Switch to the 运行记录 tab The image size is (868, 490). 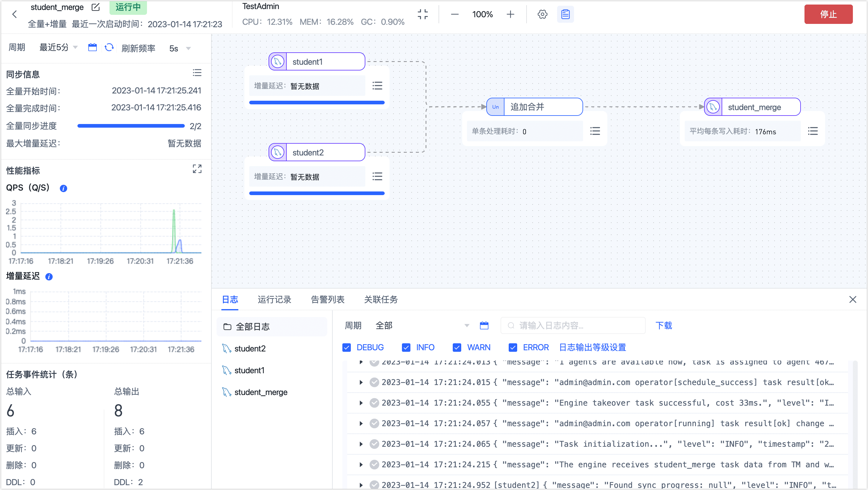pos(274,299)
